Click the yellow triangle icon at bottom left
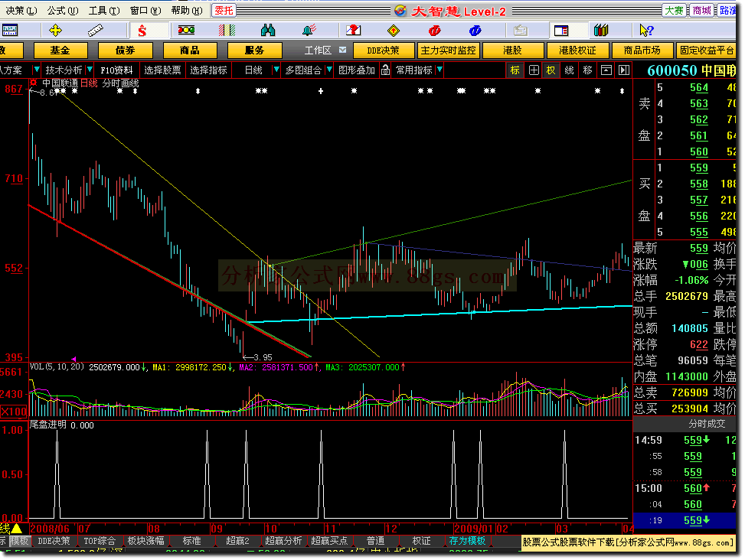 click(x=16, y=528)
